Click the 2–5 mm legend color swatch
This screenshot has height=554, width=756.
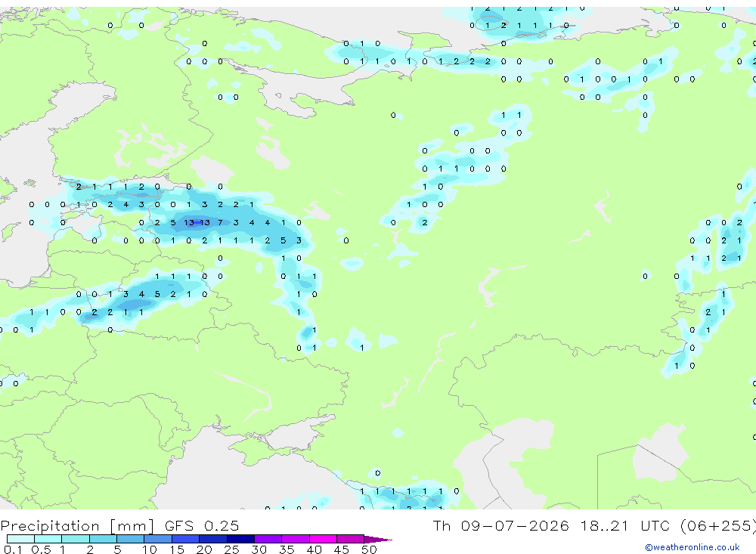(x=103, y=539)
